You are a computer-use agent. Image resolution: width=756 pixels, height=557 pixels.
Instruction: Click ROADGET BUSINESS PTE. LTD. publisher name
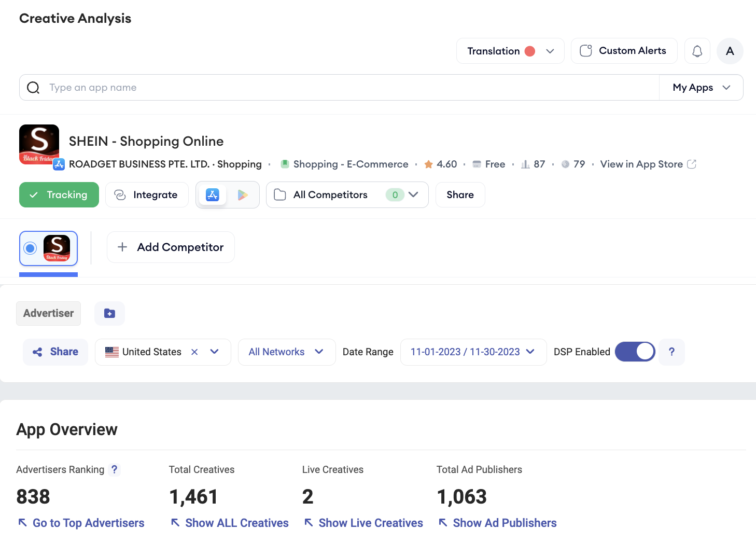[x=139, y=164]
